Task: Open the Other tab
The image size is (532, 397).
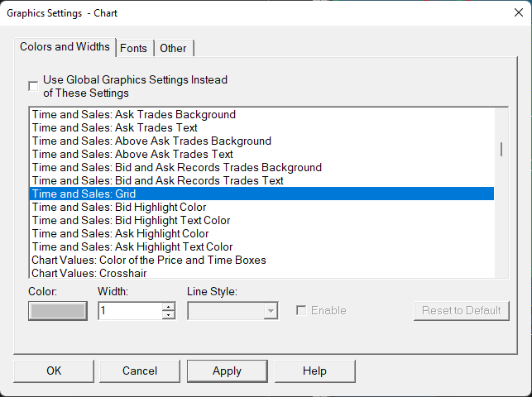Action: 173,48
